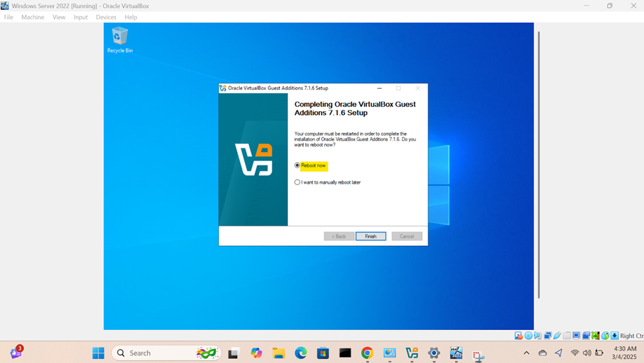Click the battery tray icon
The width and height of the screenshot is (644, 363).
point(599,352)
